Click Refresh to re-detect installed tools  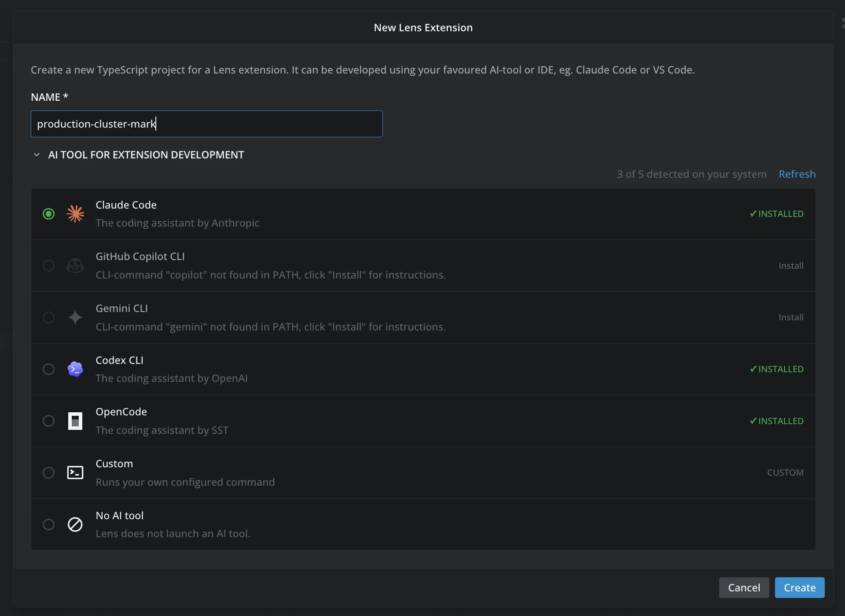[x=797, y=174]
